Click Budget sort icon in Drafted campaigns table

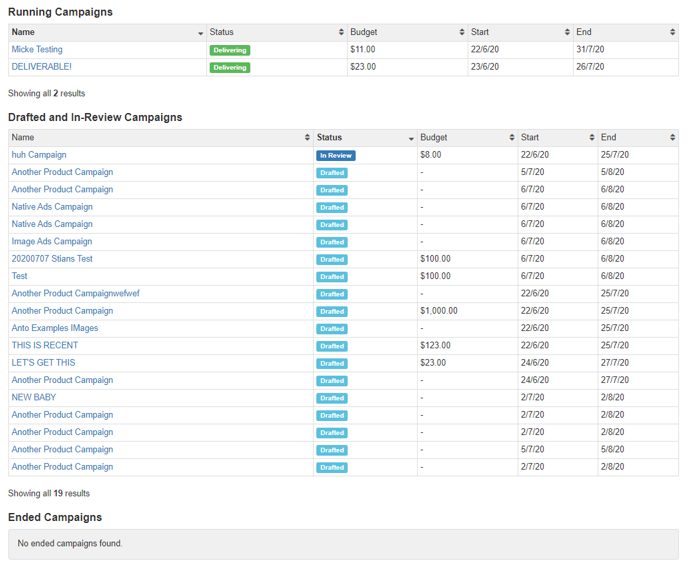[x=510, y=138]
